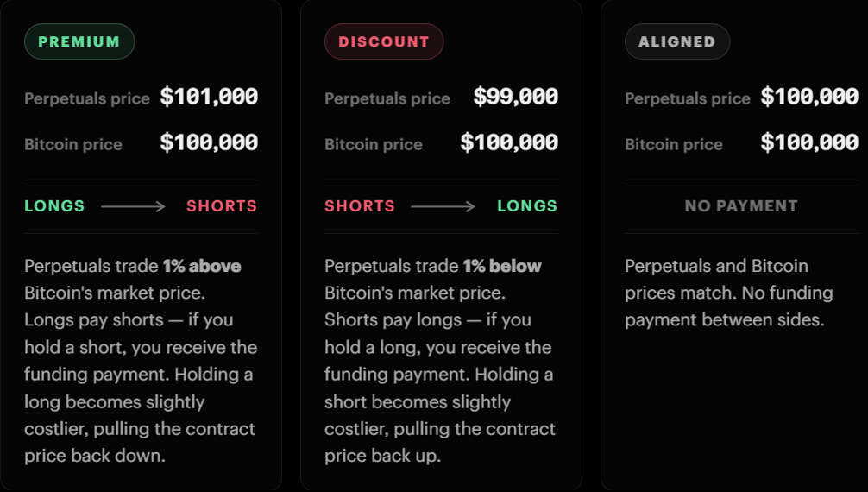Click the $101,000 perpetuals price
This screenshot has height=492, width=868.
(210, 97)
